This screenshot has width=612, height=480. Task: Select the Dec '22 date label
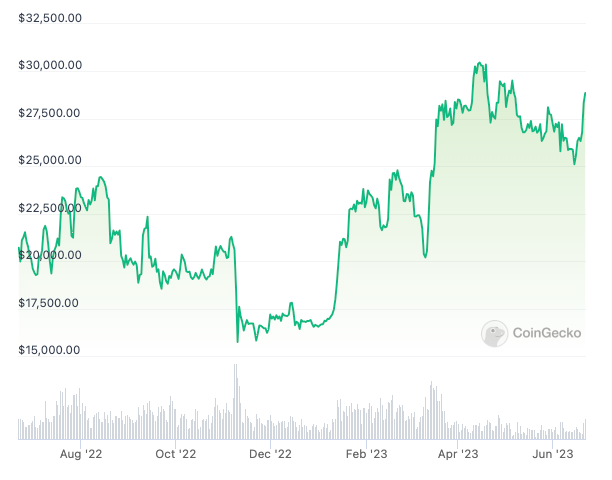point(270,455)
